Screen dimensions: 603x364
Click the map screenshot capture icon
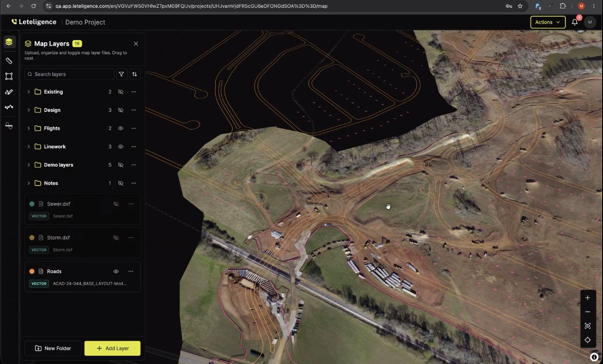point(587,326)
